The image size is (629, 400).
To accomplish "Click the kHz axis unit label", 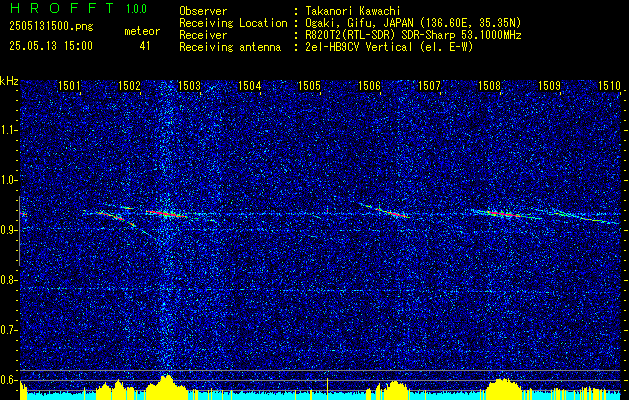I will point(9,81).
